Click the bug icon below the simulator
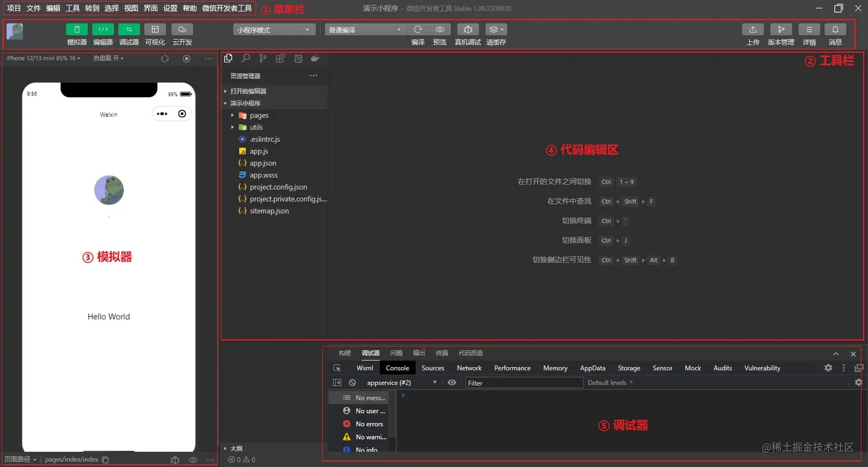Image resolution: width=868 pixels, height=467 pixels. click(175, 460)
